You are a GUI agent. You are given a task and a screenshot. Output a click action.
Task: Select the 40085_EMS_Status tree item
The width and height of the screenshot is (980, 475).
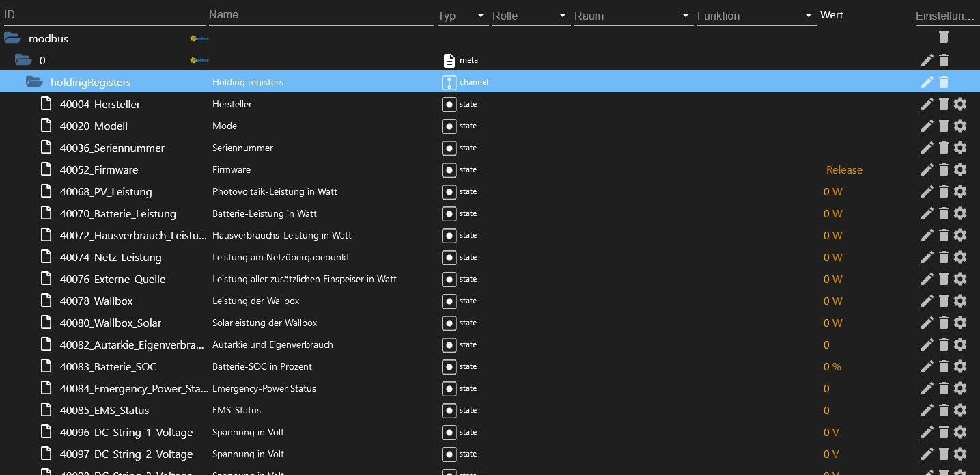(x=104, y=410)
